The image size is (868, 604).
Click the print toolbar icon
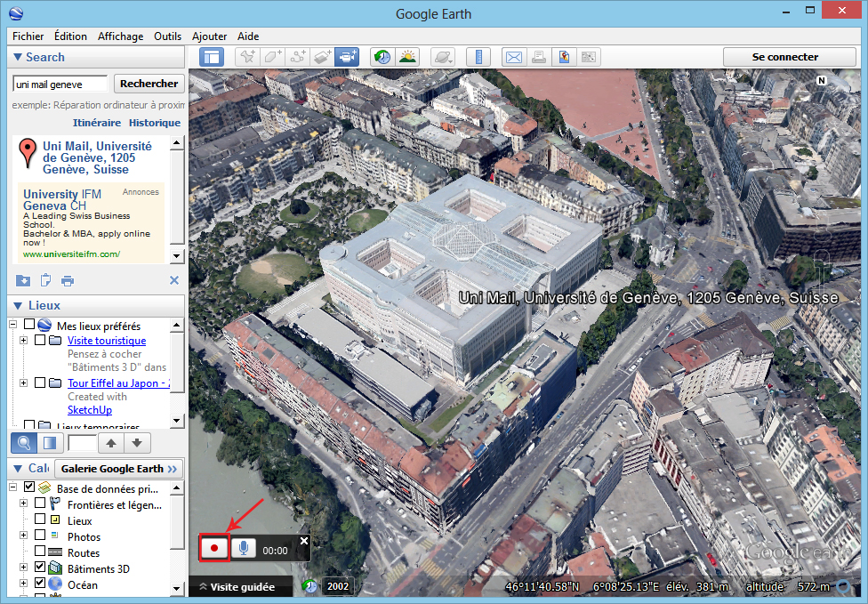click(x=539, y=57)
